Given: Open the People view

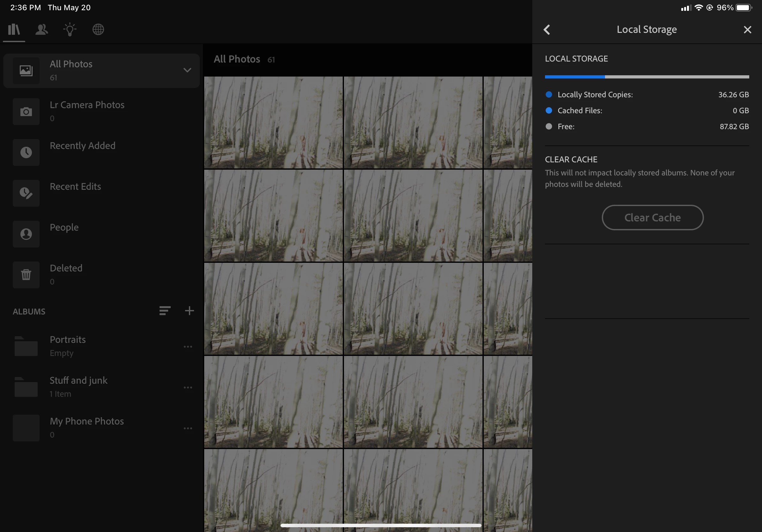Looking at the screenshot, I should 64,227.
